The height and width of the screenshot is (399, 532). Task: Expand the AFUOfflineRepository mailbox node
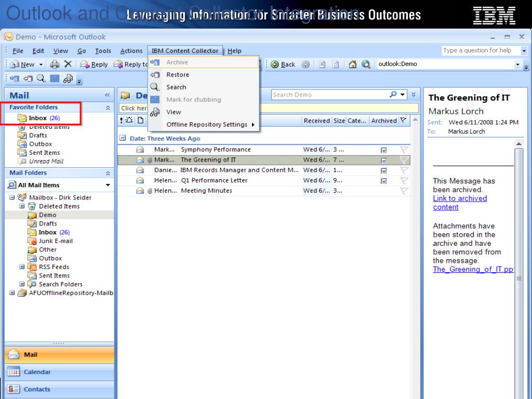point(12,292)
